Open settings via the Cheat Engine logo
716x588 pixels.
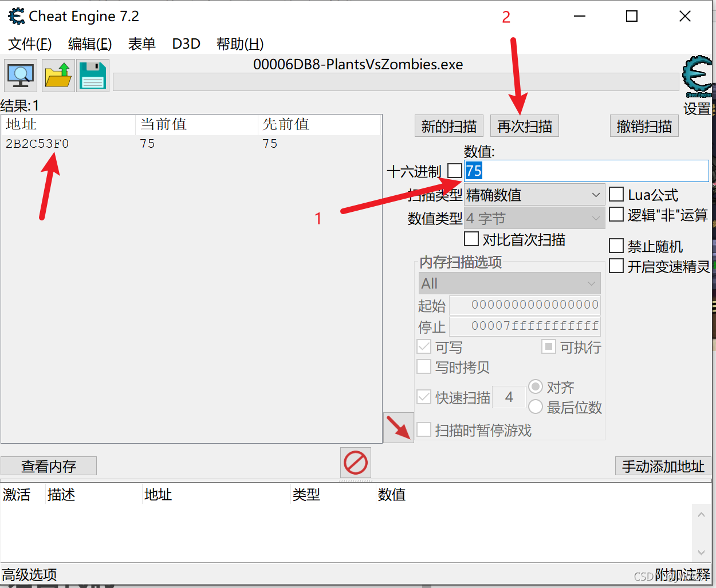[x=697, y=77]
